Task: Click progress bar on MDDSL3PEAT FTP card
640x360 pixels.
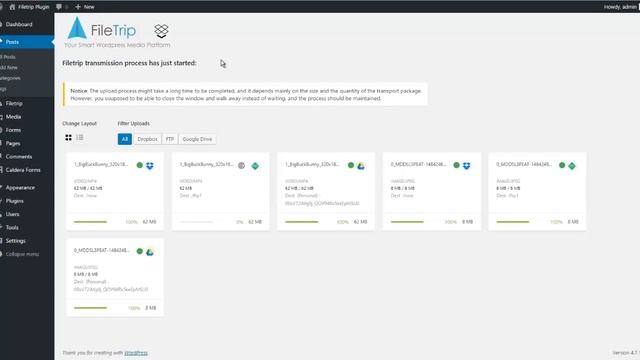Action: [x=513, y=222]
